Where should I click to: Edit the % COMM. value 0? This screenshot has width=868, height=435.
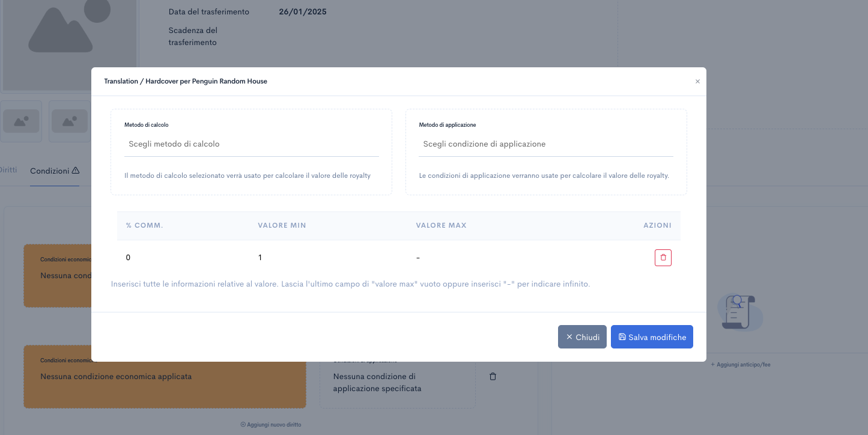(128, 258)
